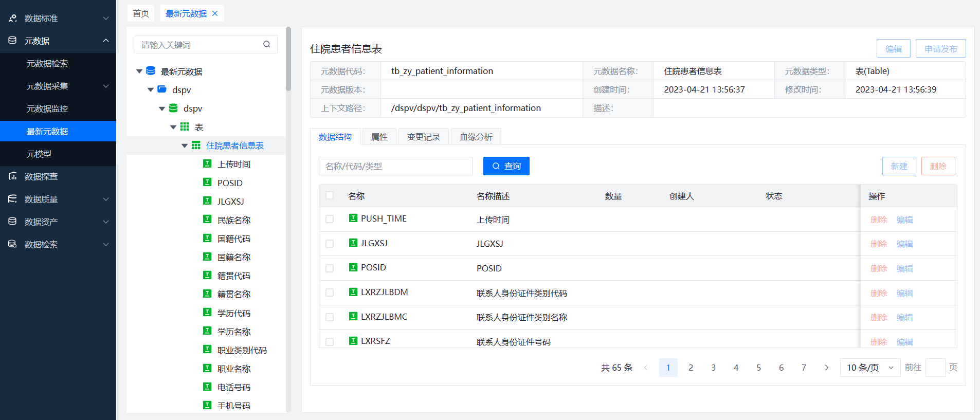
Task: Click the field icon beside PUSH_TIME table row
Action: point(353,218)
